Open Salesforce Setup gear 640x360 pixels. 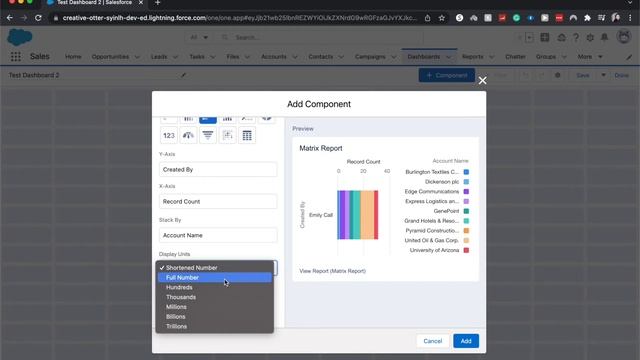tap(590, 38)
